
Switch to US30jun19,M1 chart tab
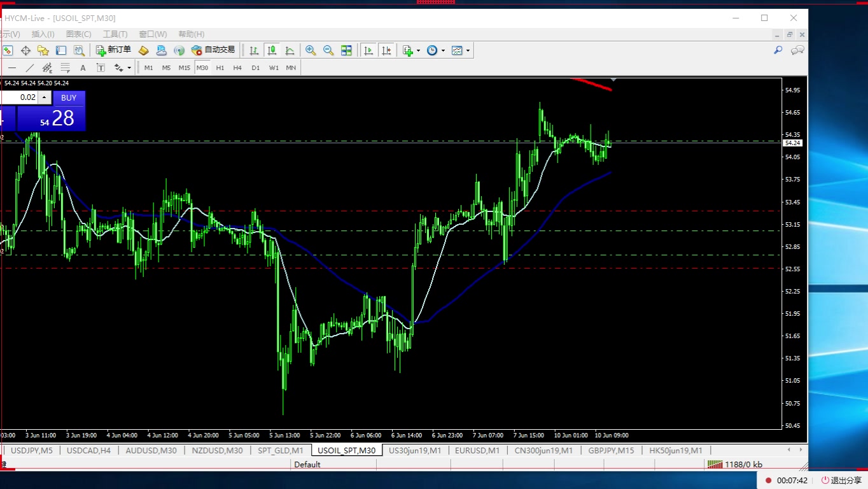pos(415,450)
